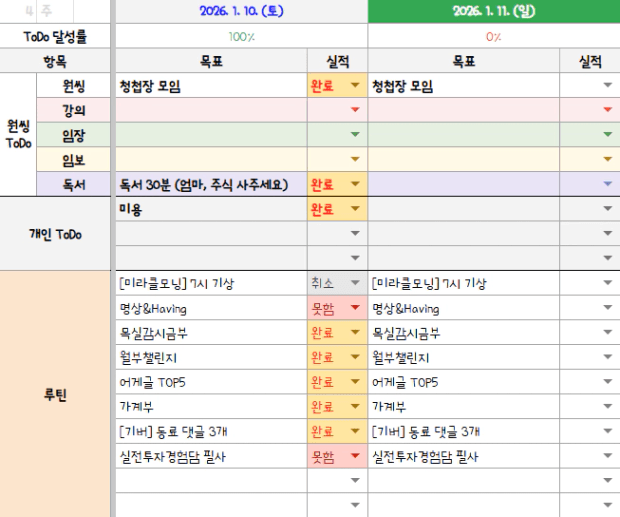Select the green 2026. 1. 11. (일) date header
The width and height of the screenshot is (620, 517).
coord(494,11)
